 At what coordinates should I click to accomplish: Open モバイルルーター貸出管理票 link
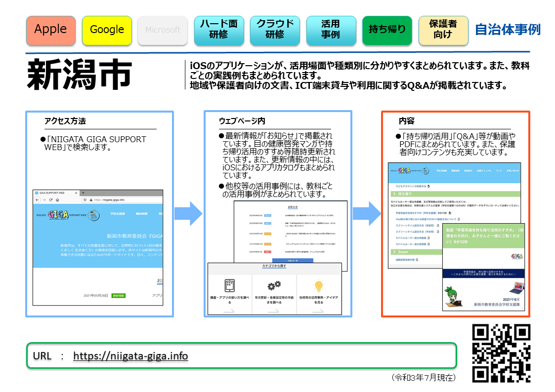pos(411,244)
